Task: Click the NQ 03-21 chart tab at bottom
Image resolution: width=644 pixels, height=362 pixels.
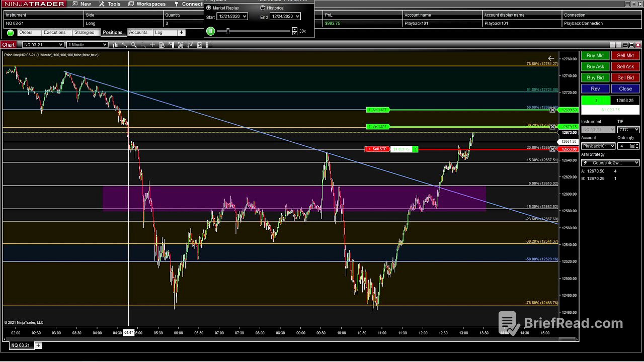Action: point(20,345)
